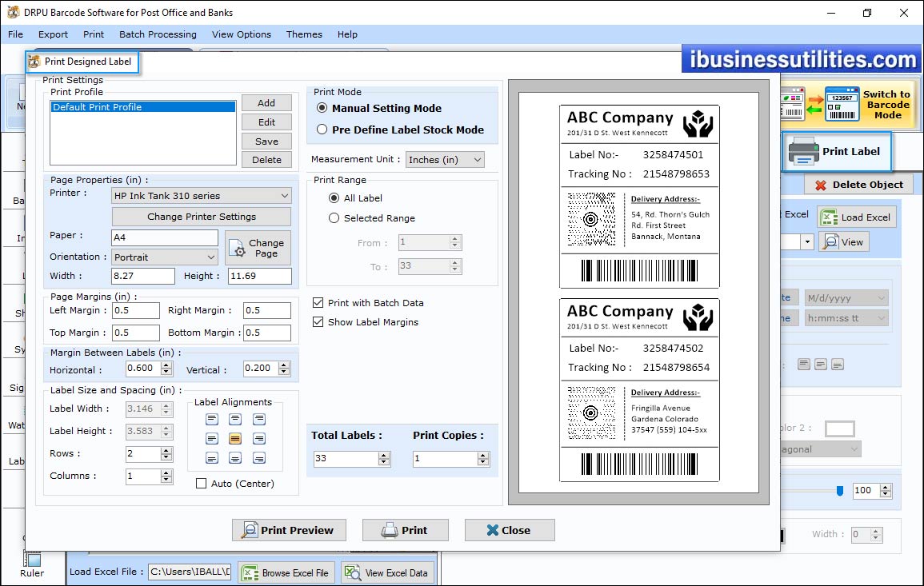
Task: Select middle-right label alignment icon
Action: point(258,439)
